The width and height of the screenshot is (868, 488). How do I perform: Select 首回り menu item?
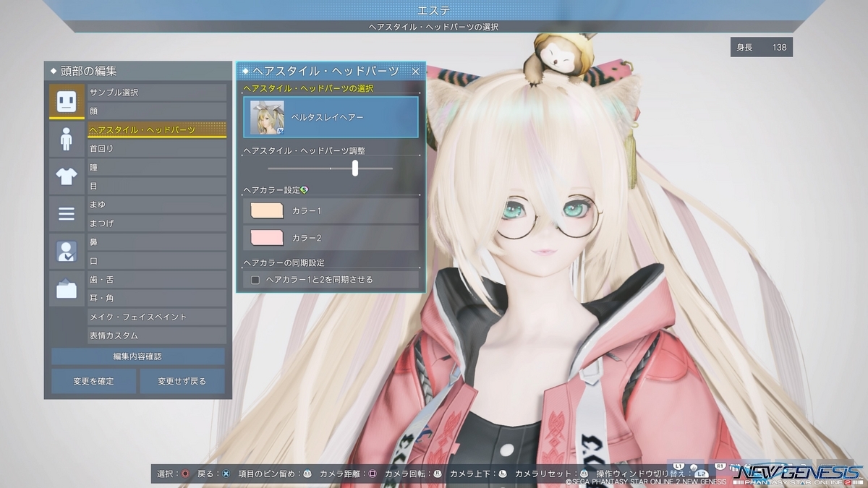point(157,149)
